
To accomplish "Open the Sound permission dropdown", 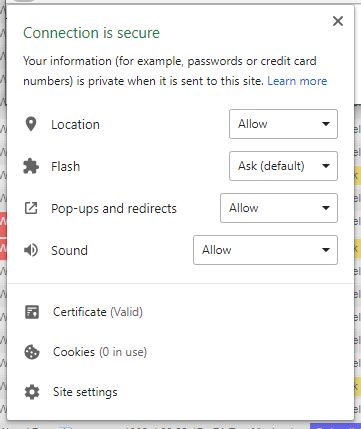I will (x=265, y=250).
